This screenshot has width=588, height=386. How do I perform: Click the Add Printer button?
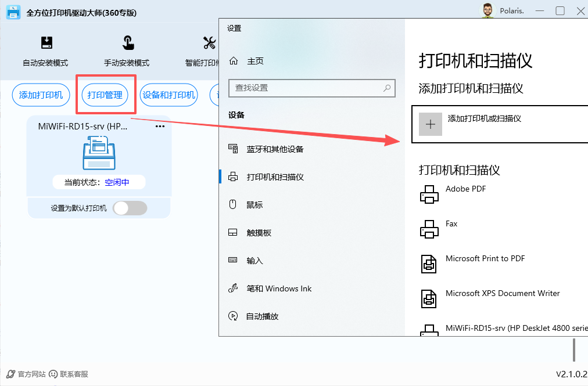[41, 95]
